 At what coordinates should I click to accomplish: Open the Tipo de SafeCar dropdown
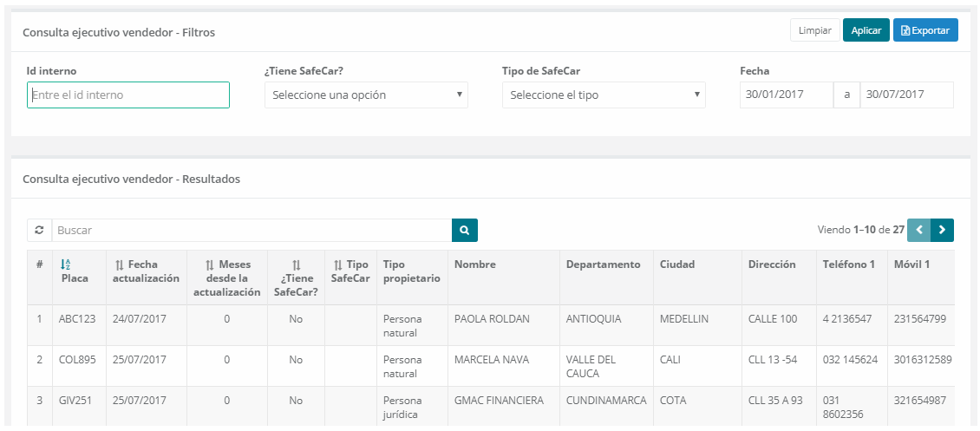(x=604, y=95)
